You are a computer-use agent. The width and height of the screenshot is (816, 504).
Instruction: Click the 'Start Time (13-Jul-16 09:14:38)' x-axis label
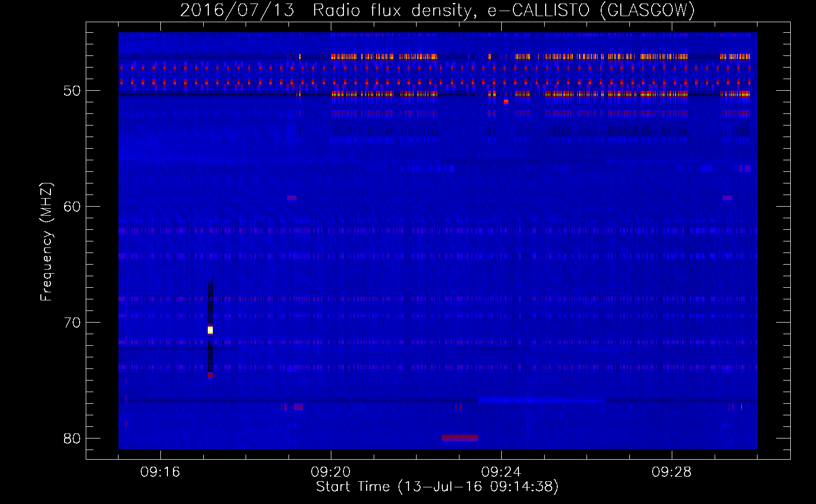[437, 487]
